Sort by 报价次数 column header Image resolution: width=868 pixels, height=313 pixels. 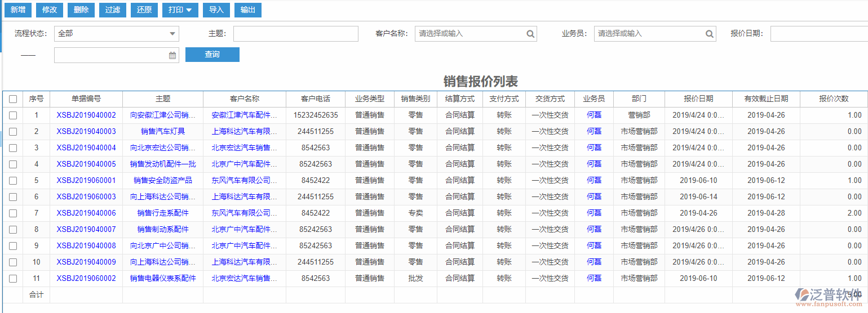tap(834, 99)
